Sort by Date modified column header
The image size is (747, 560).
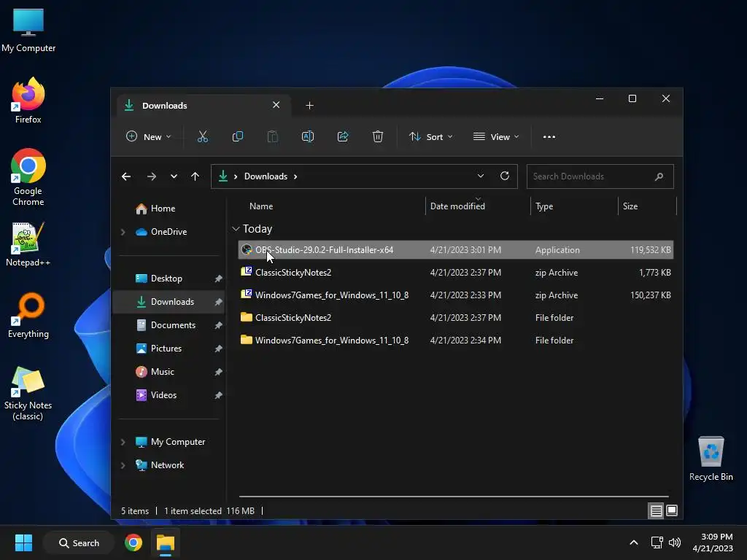click(457, 206)
